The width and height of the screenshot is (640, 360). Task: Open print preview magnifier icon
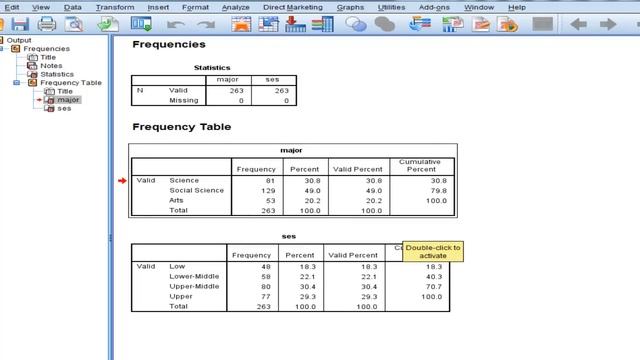click(x=74, y=24)
